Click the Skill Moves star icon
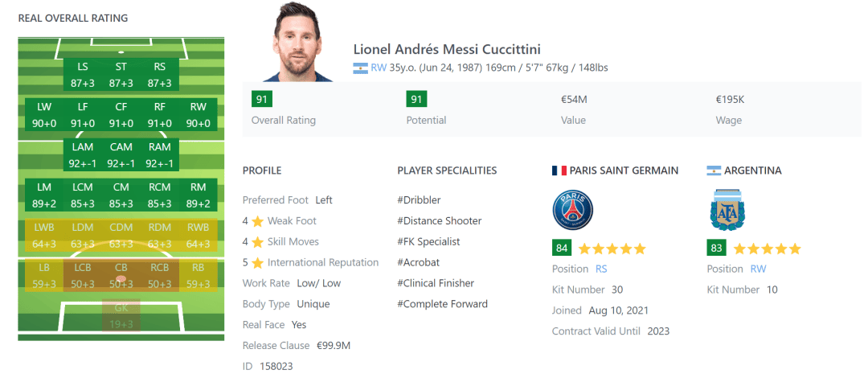Viewport: 868px width, 374px height. (x=257, y=242)
